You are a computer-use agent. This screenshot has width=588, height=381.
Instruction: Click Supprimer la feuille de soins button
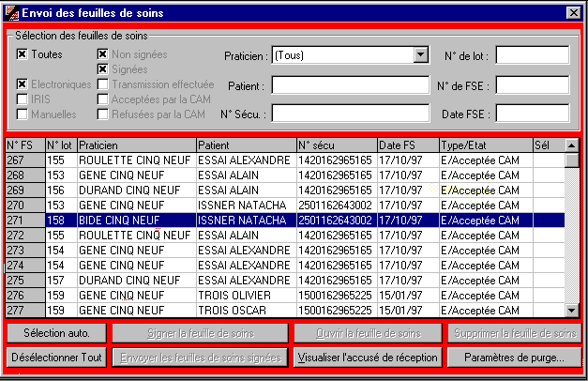(515, 333)
